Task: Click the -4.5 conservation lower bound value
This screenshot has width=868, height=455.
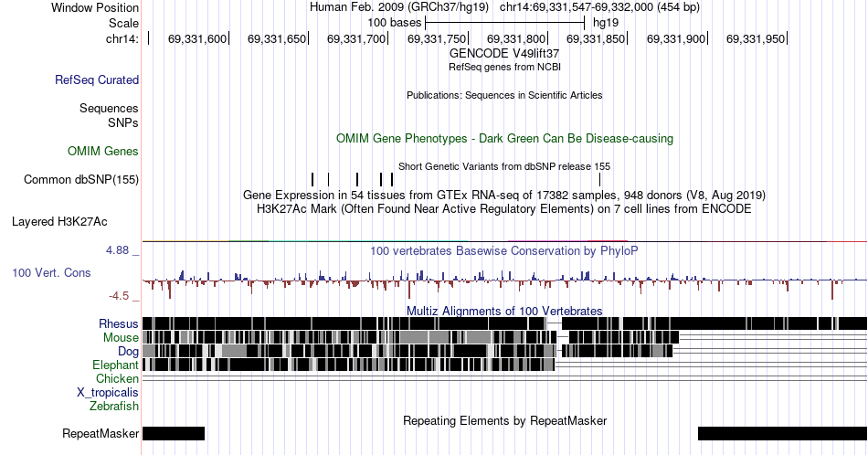Action: click(x=119, y=296)
